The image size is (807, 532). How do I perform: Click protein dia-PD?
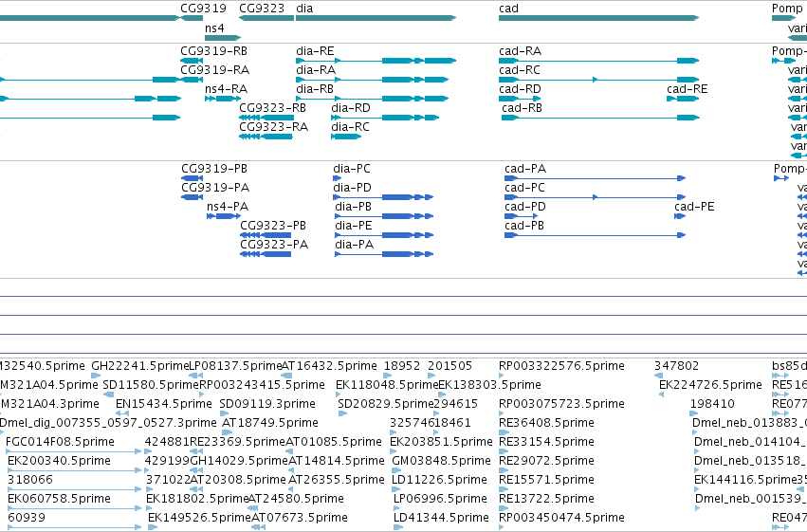tap(352, 188)
